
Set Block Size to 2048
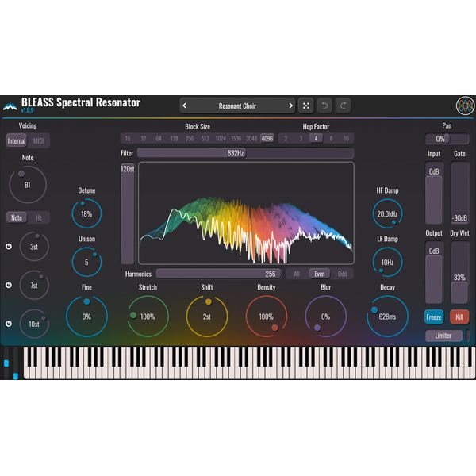click(x=251, y=138)
